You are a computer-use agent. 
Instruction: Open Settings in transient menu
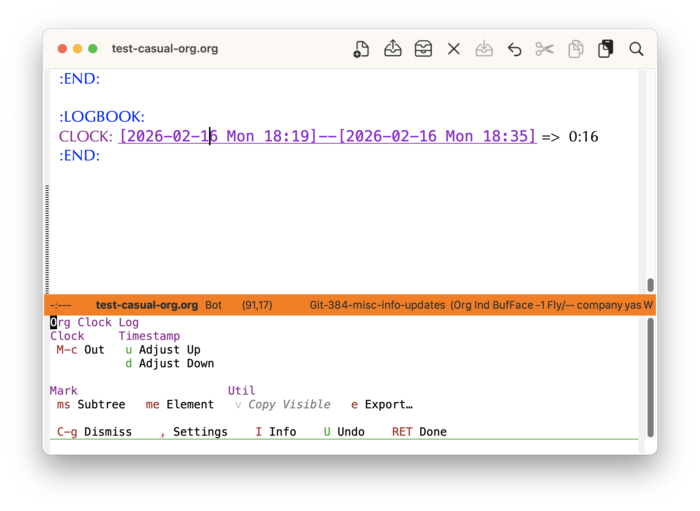pyautogui.click(x=194, y=432)
